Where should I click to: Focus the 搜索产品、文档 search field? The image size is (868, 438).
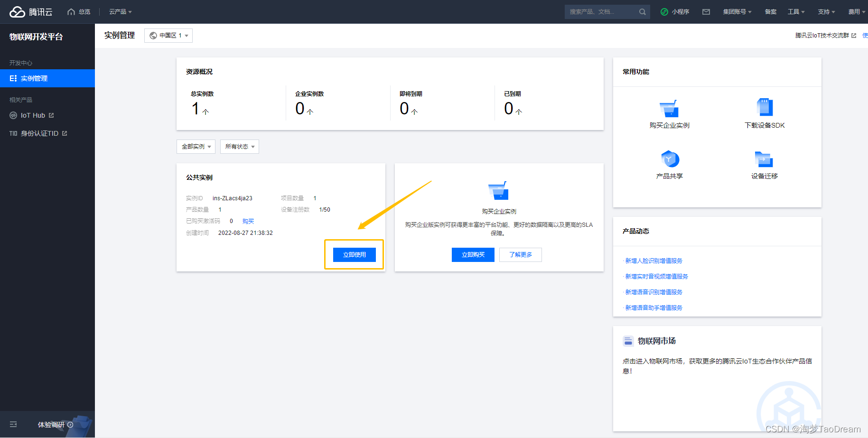pyautogui.click(x=603, y=12)
